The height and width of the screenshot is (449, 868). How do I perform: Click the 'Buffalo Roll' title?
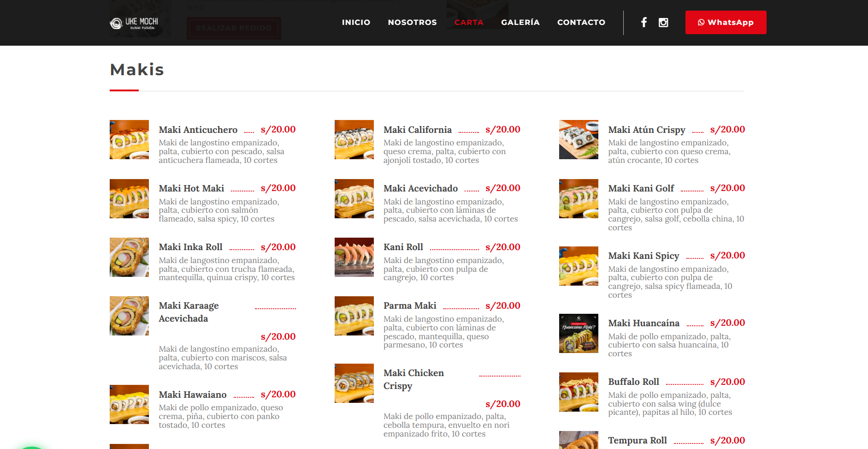point(634,382)
